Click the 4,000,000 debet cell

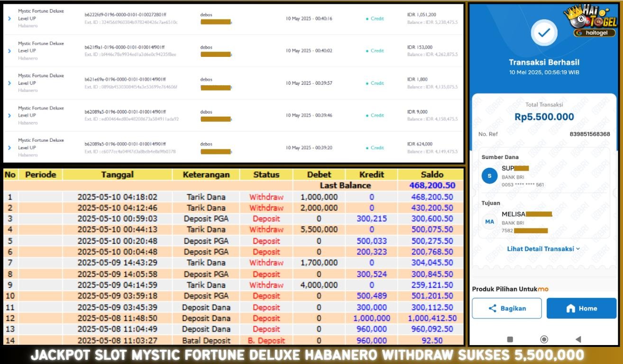tap(319, 285)
